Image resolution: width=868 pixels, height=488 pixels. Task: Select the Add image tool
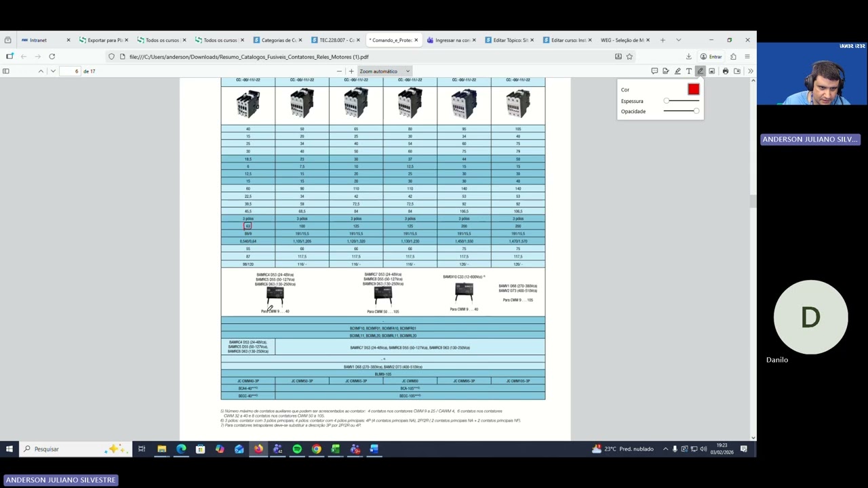711,71
